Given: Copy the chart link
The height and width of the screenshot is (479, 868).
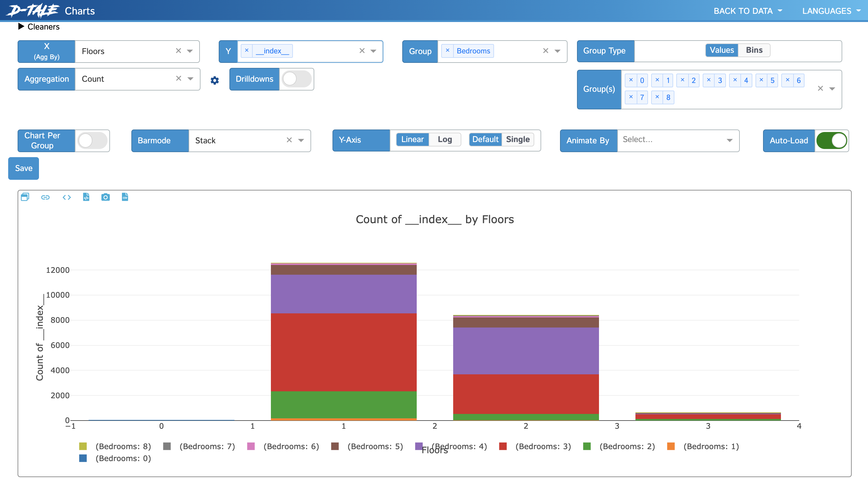Looking at the screenshot, I should pos(46,197).
